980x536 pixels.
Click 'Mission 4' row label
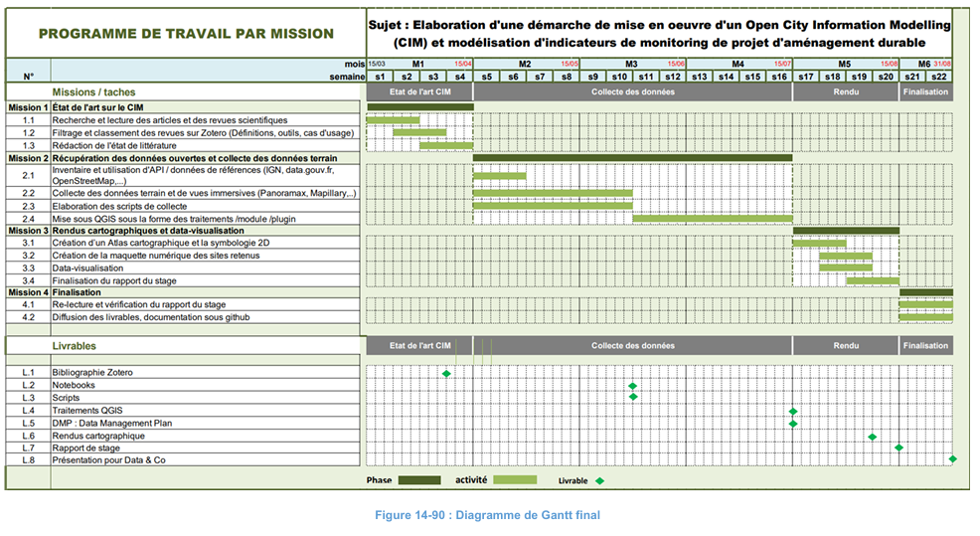pyautogui.click(x=28, y=292)
